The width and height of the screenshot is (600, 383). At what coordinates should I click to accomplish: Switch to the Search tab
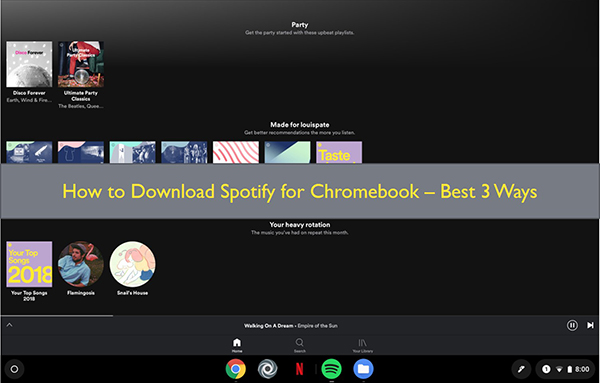(x=300, y=345)
